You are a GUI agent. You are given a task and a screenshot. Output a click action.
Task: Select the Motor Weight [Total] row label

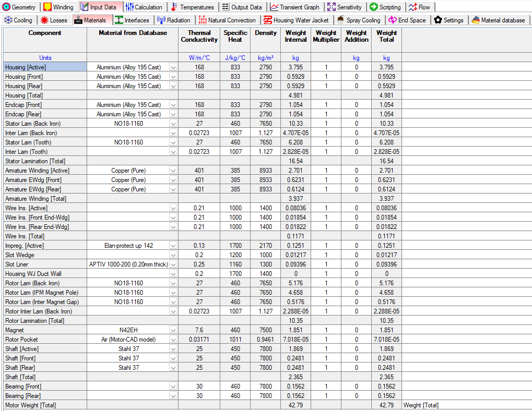pos(45,405)
